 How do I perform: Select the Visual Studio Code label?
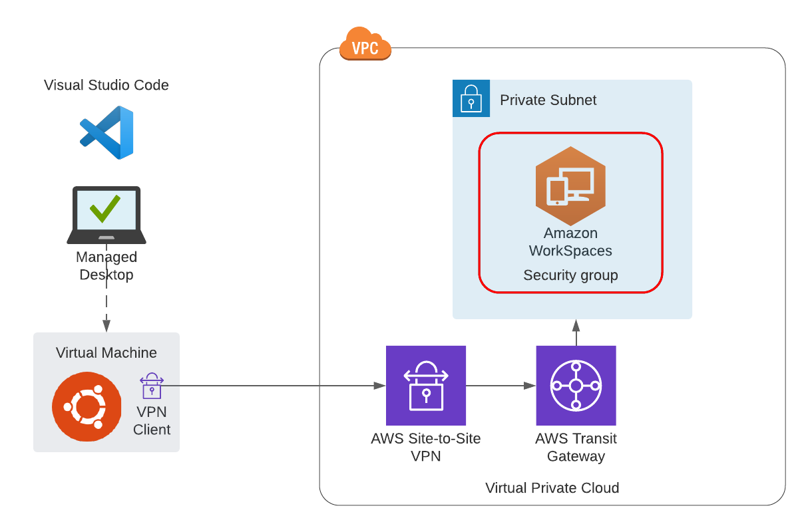106,85
